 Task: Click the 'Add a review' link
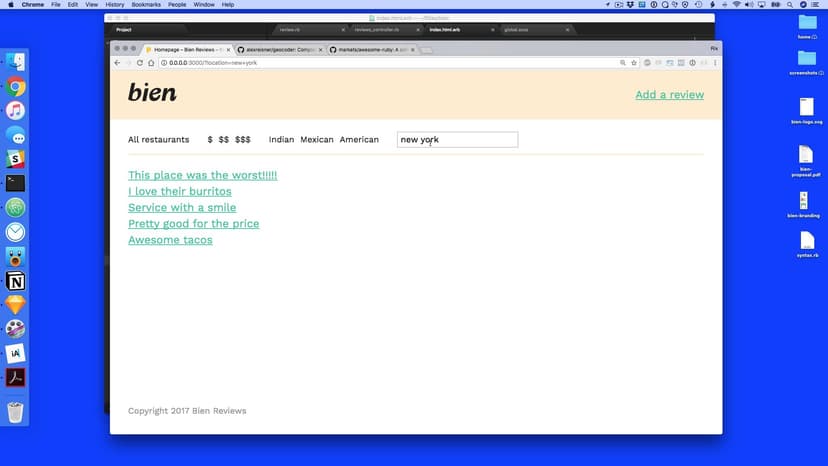pyautogui.click(x=669, y=95)
